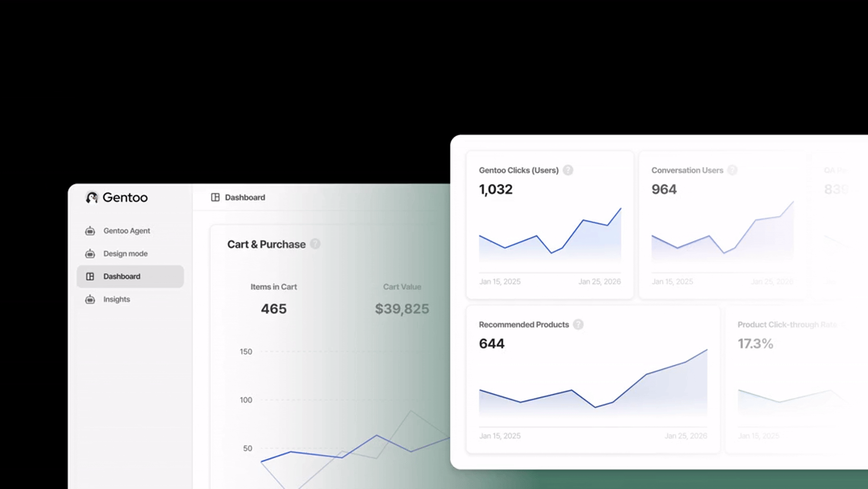Viewport: 868px width, 489px height.
Task: Click the Gentoo Clicks (Users) title
Action: pos(519,171)
